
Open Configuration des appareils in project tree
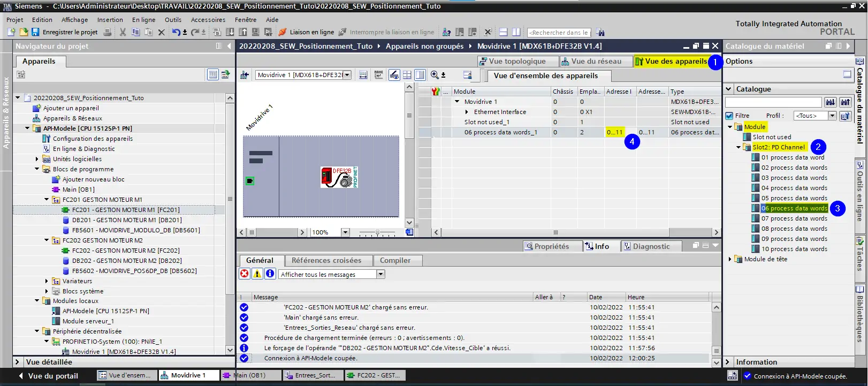(x=93, y=139)
